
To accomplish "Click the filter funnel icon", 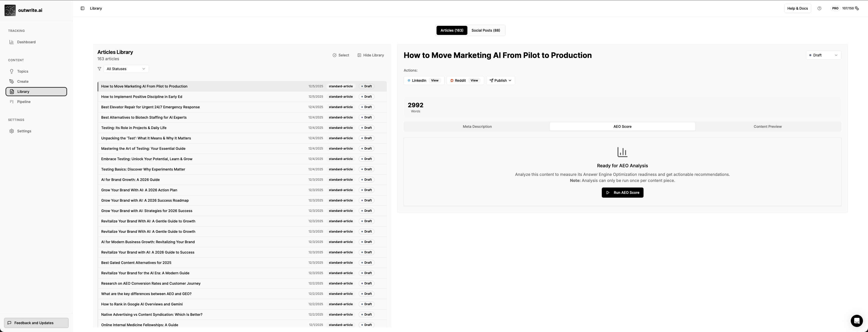I will pos(99,69).
